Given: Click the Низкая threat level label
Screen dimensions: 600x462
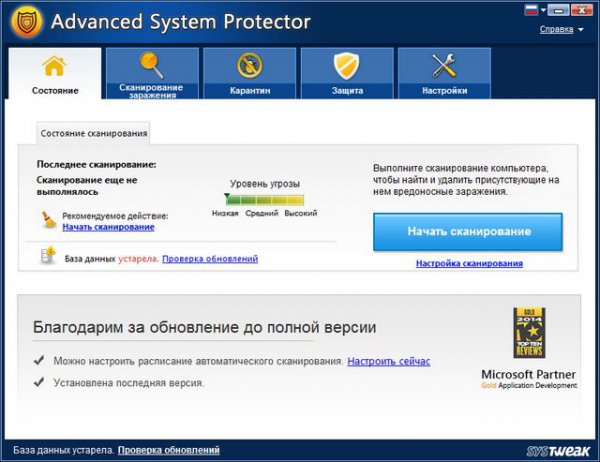Looking at the screenshot, I should (x=225, y=213).
